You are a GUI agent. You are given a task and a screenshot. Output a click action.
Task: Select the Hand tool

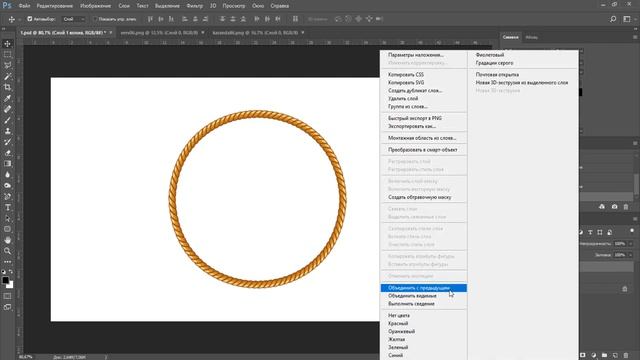(x=7, y=240)
